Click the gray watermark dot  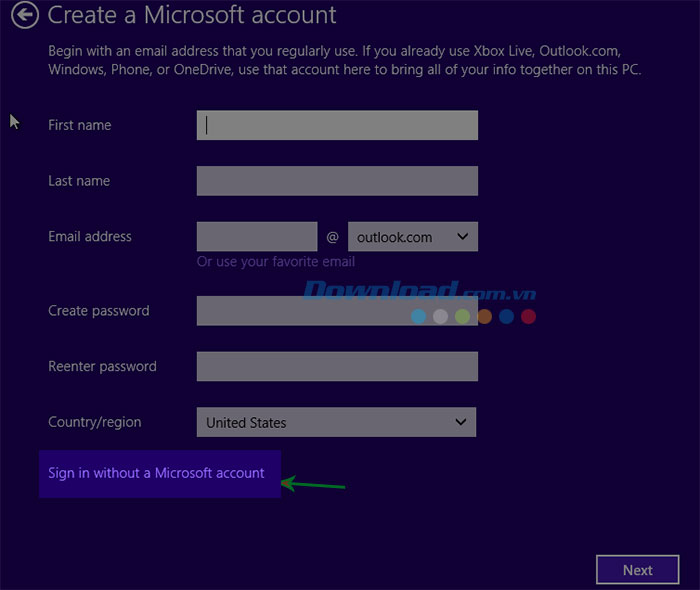pyautogui.click(x=440, y=317)
